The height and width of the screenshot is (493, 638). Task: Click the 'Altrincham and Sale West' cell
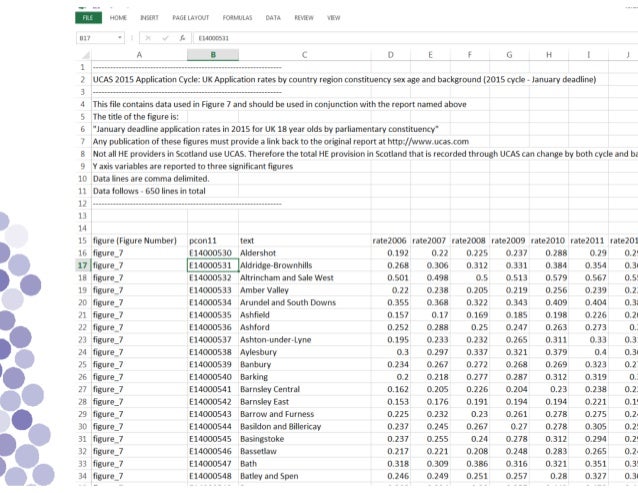[x=304, y=278]
